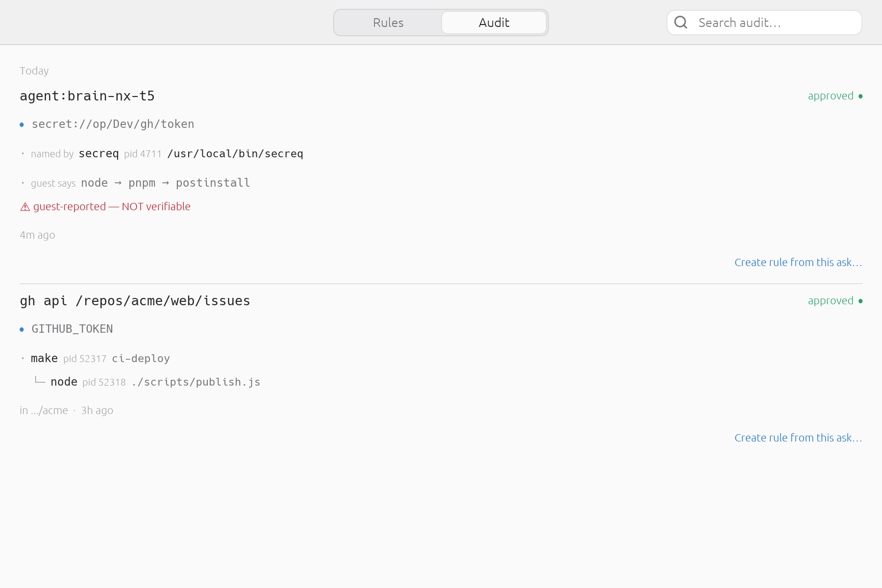
Task: Switch to the Rules tab
Action: point(388,23)
